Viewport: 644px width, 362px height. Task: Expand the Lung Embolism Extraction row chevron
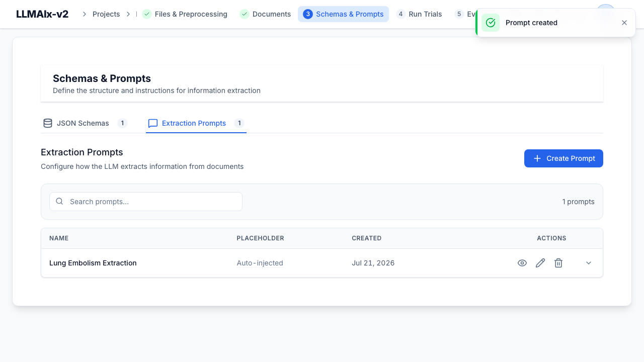point(589,263)
